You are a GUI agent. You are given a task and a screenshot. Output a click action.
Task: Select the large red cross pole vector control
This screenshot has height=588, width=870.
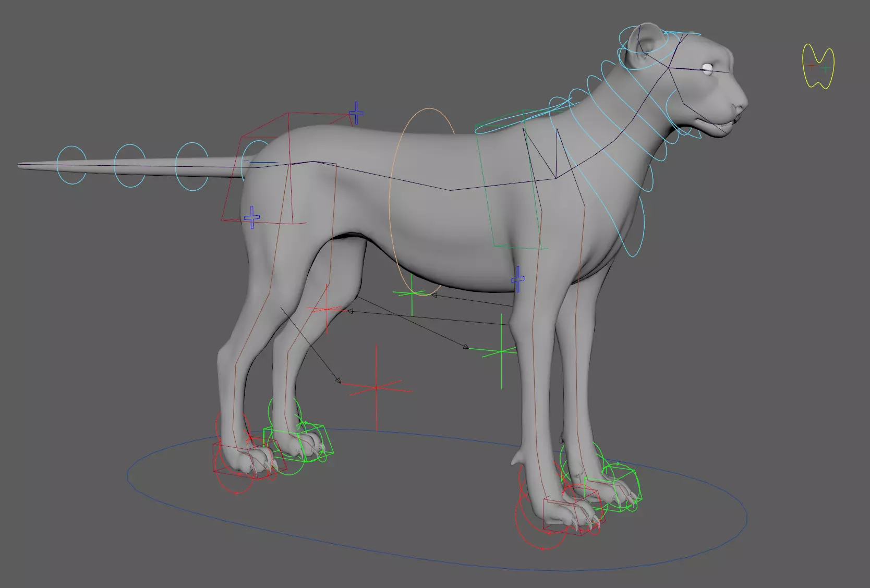(x=377, y=388)
